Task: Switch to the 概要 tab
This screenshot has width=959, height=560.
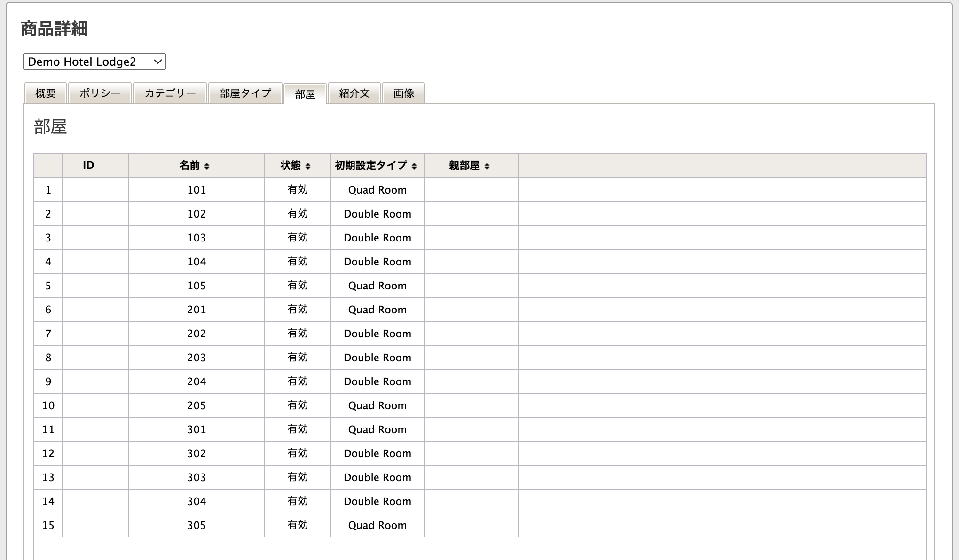Action: tap(46, 93)
